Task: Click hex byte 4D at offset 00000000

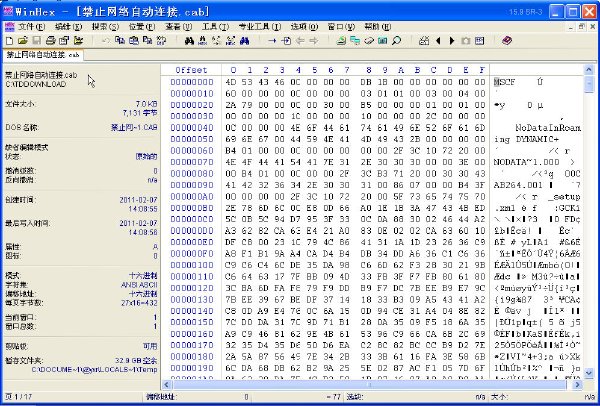Action: (231, 82)
